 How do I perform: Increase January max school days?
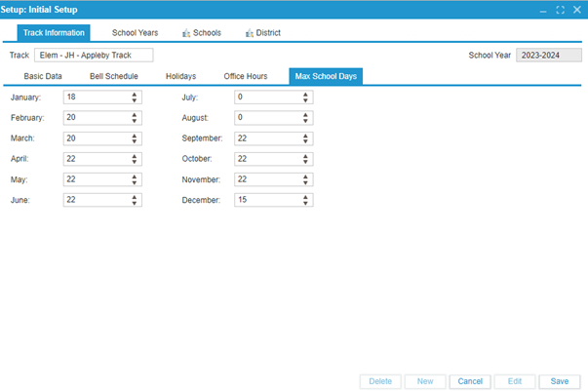click(135, 95)
